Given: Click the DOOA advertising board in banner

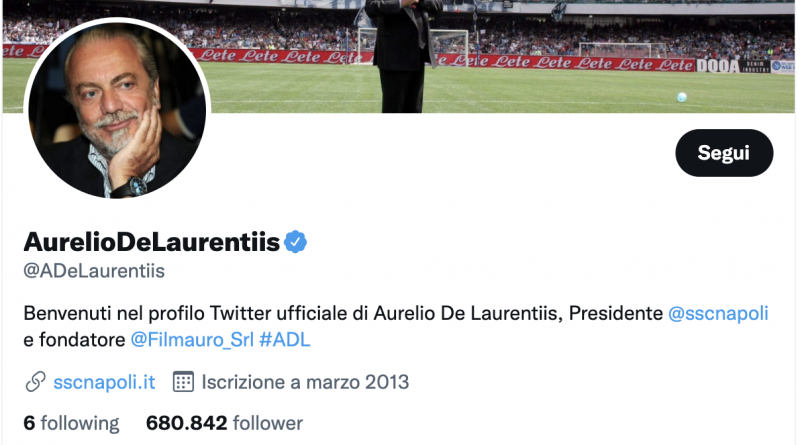Looking at the screenshot, I should click(717, 66).
